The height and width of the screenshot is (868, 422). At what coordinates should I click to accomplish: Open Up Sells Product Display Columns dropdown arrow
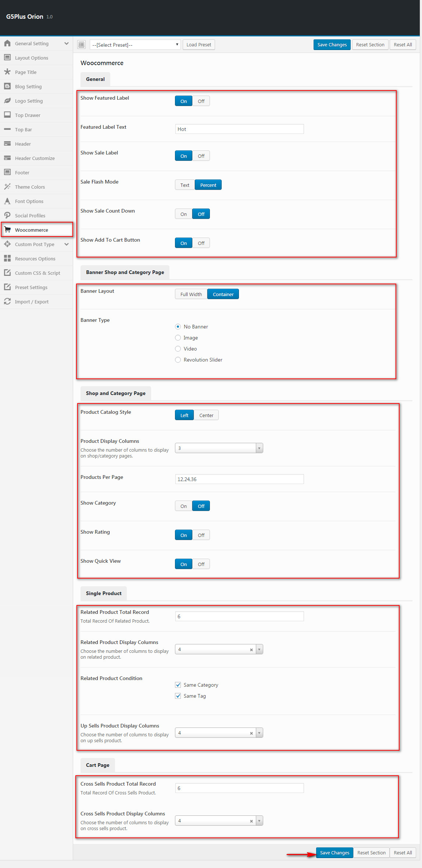[259, 733]
